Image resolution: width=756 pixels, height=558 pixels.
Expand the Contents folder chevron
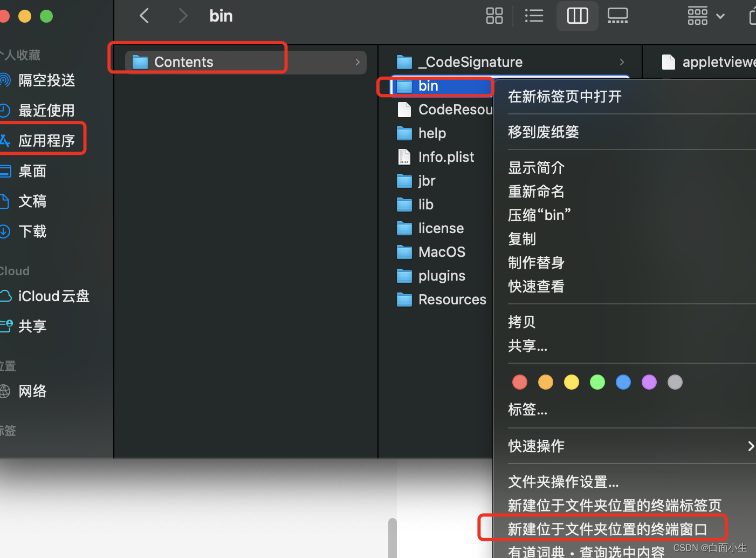click(358, 62)
